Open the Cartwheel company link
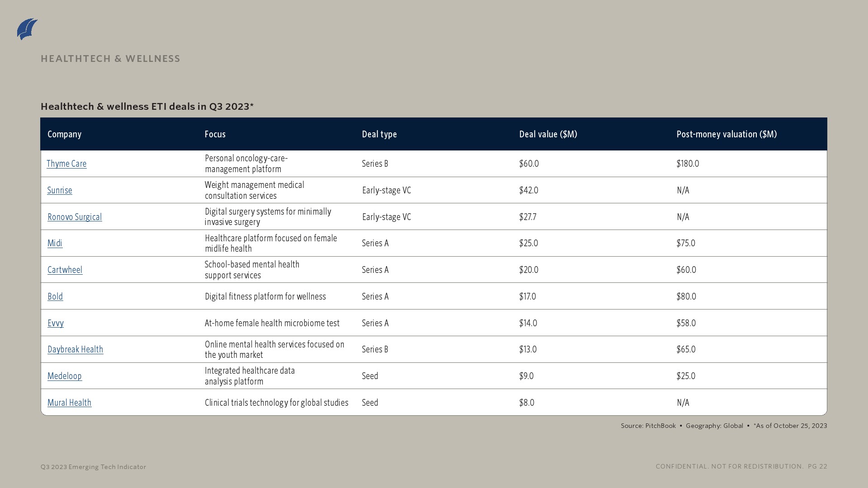 coord(65,270)
